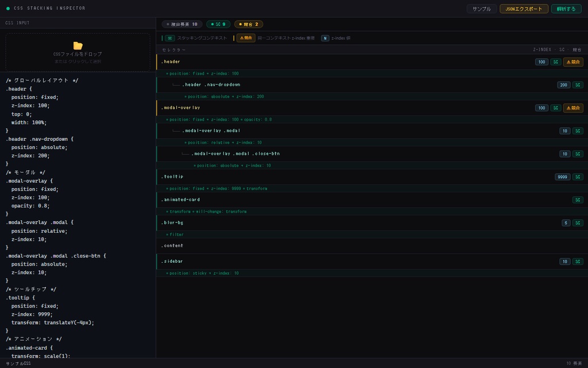Screen dimensions: 588x368
Task: Click the .header 競合 warning badge
Action: 573,62
